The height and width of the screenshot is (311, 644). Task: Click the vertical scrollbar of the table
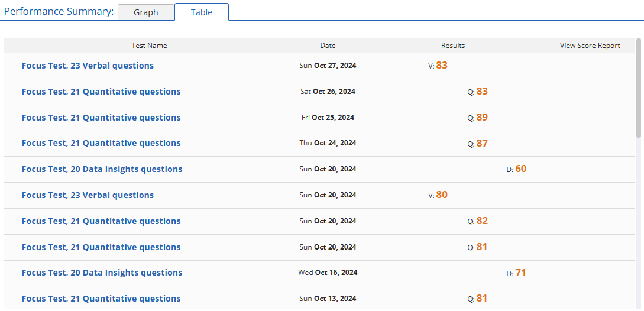point(639,89)
